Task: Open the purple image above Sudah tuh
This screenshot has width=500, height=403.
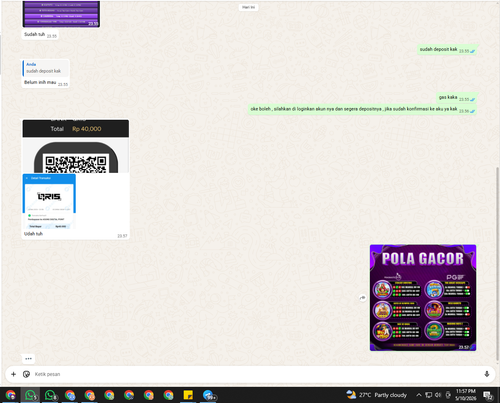Action: pos(61,14)
